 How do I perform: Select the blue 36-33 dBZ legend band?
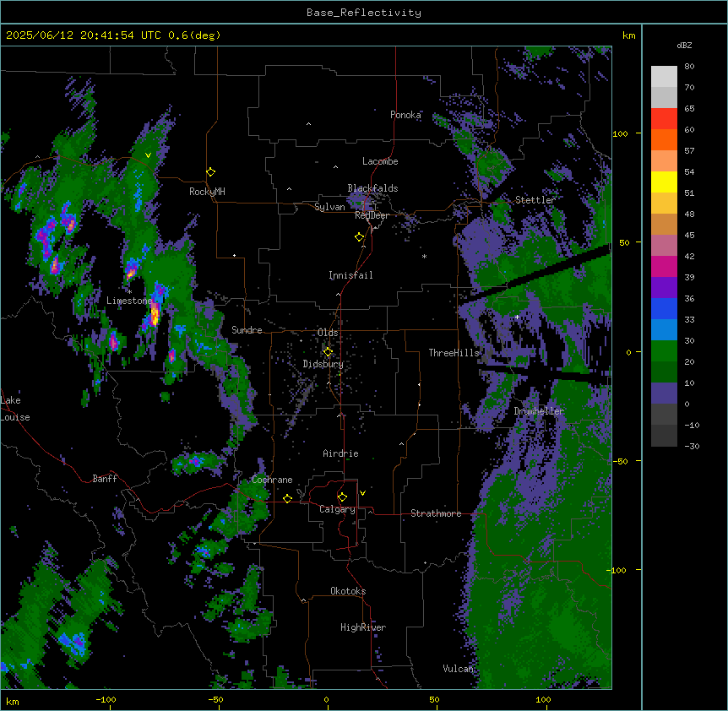pos(664,308)
